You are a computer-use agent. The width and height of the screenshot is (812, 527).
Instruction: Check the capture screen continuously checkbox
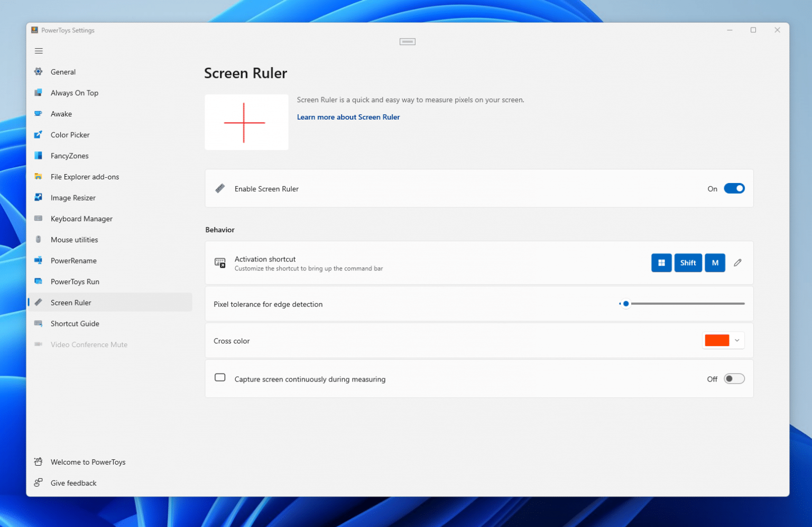pos(220,377)
